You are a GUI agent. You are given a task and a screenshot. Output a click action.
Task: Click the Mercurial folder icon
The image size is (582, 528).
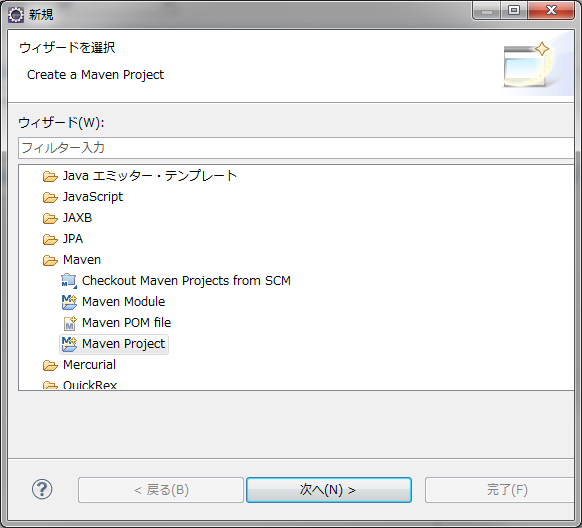50,365
